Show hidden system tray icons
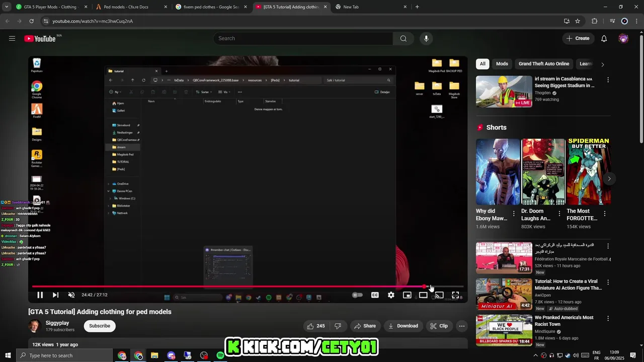This screenshot has width=644, height=362. point(535,355)
